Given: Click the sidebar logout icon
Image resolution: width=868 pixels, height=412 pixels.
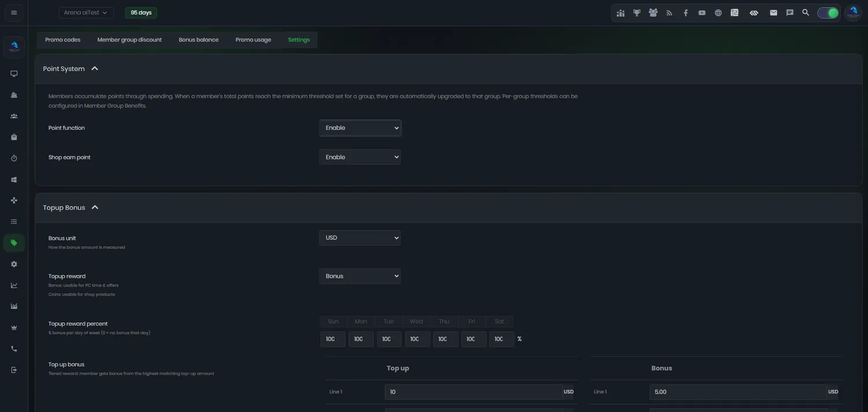Looking at the screenshot, I should (14, 370).
